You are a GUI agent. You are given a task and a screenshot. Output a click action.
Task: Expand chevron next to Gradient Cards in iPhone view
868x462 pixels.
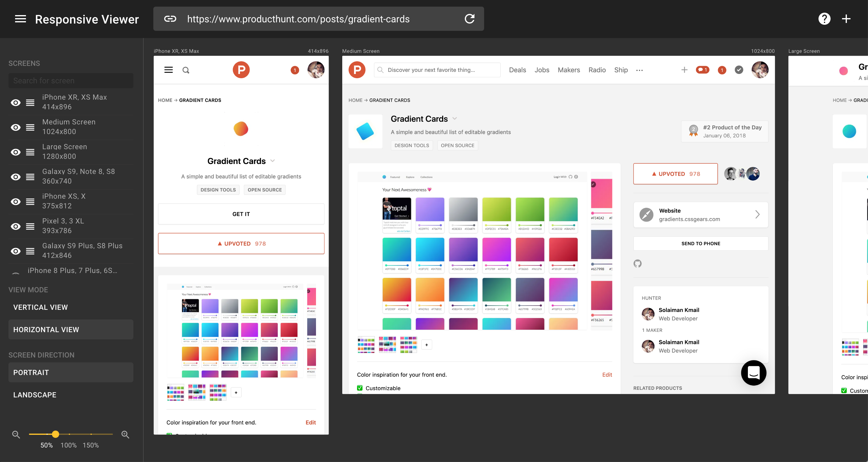click(x=273, y=161)
